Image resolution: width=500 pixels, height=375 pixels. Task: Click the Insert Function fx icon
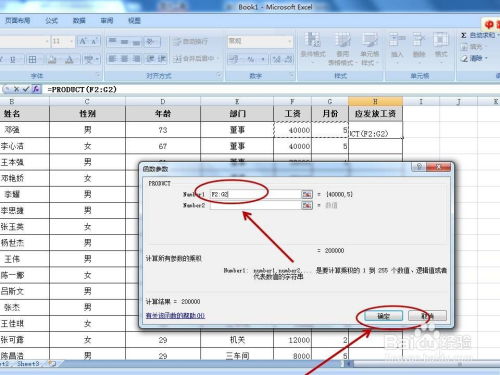point(36,89)
